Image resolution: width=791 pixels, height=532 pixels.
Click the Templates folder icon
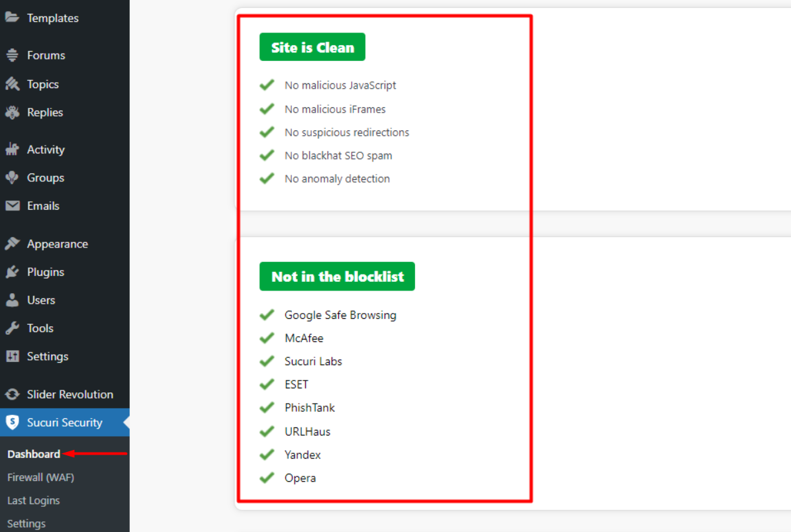click(12, 18)
